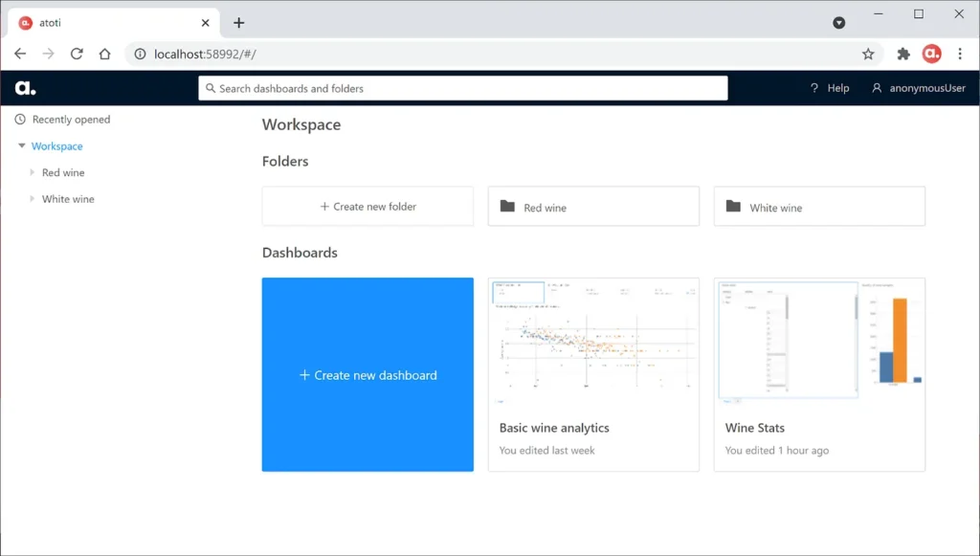Click the Recently opened clock icon
This screenshot has height=556, width=980.
click(20, 120)
